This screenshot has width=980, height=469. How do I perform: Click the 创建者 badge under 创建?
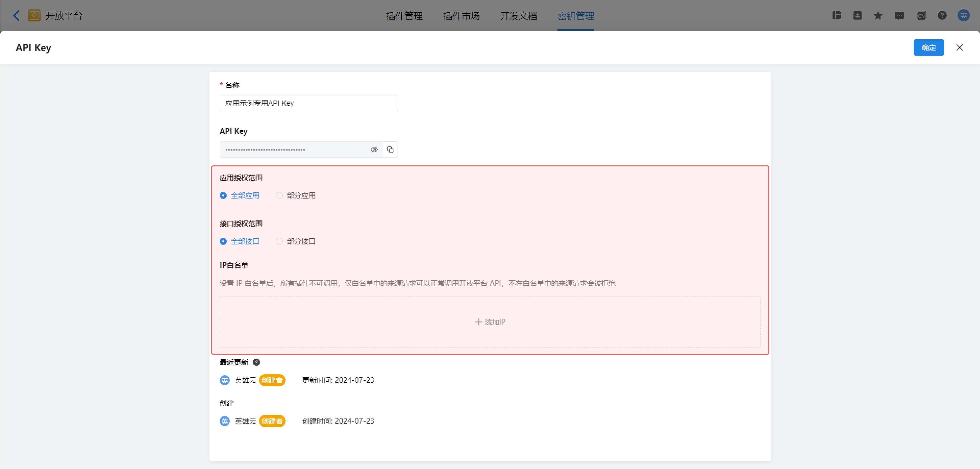coord(272,421)
